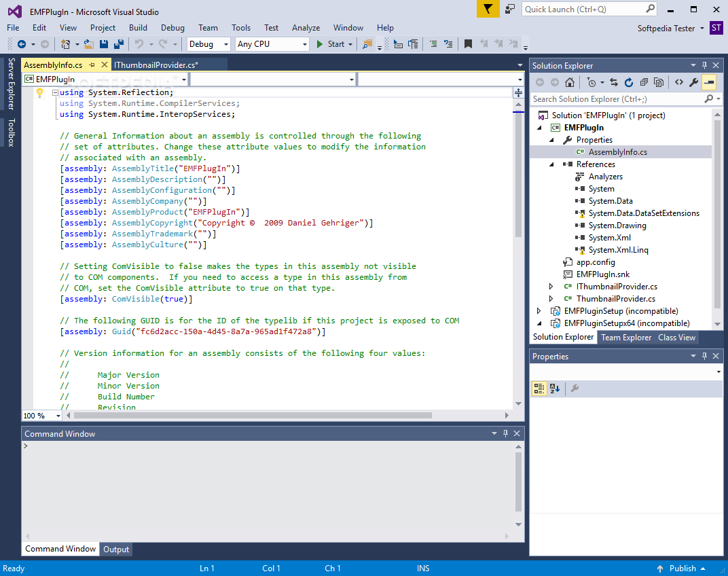
Task: Click the Open File folder icon
Action: (89, 44)
